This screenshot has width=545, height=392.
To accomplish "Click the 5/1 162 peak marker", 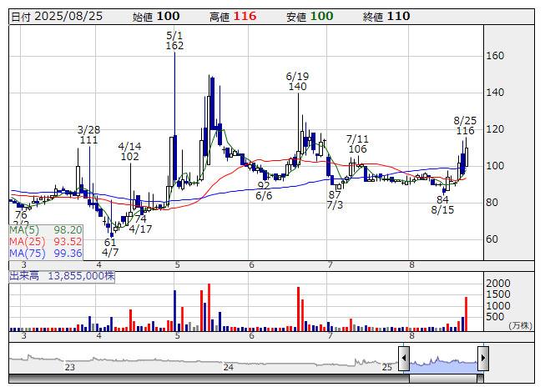I will [x=174, y=40].
